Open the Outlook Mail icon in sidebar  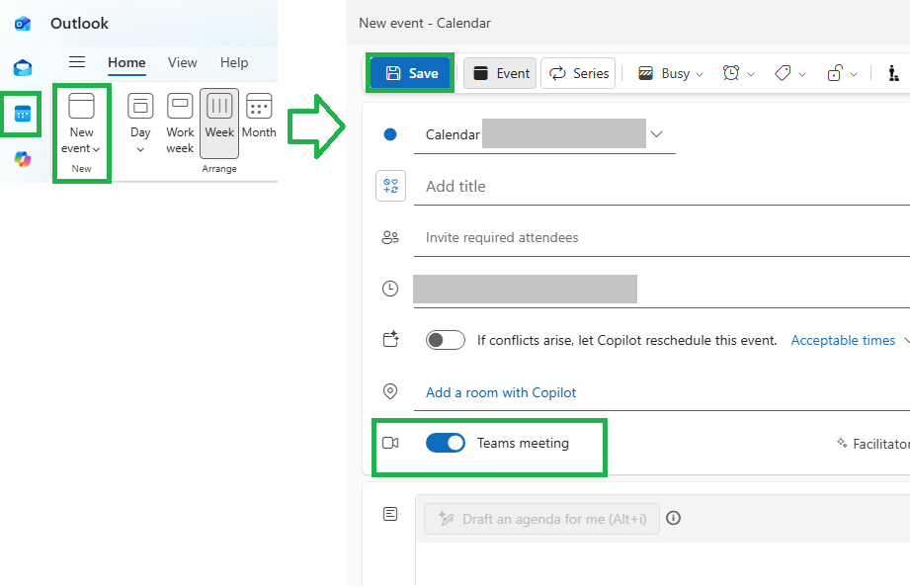point(23,68)
